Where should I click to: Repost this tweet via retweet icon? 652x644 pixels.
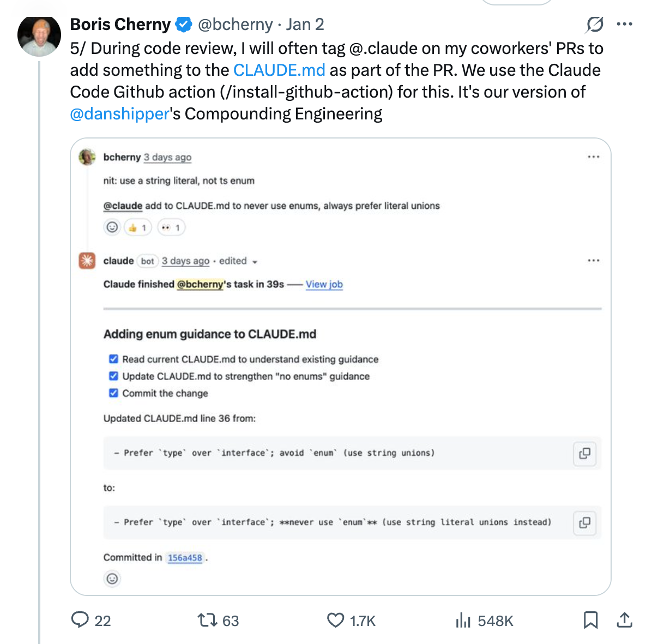(207, 620)
